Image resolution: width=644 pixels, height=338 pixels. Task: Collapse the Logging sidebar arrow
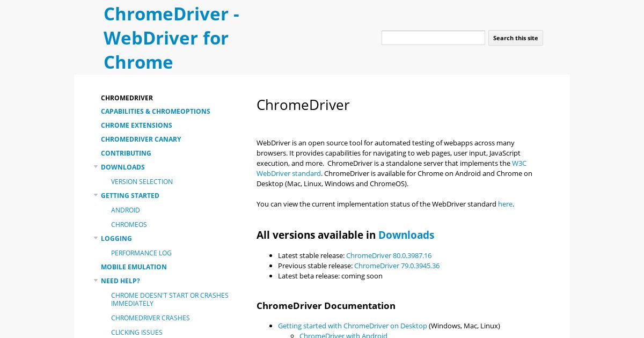click(96, 238)
